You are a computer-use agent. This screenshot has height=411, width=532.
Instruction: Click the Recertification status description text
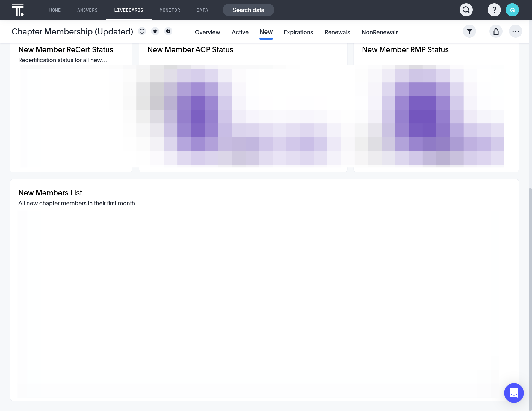(63, 60)
